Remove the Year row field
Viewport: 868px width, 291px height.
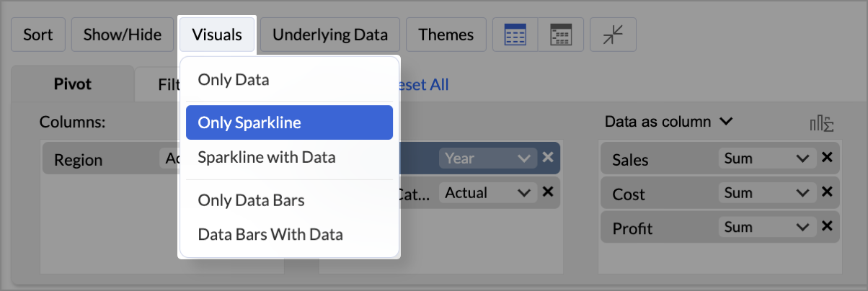click(x=547, y=158)
